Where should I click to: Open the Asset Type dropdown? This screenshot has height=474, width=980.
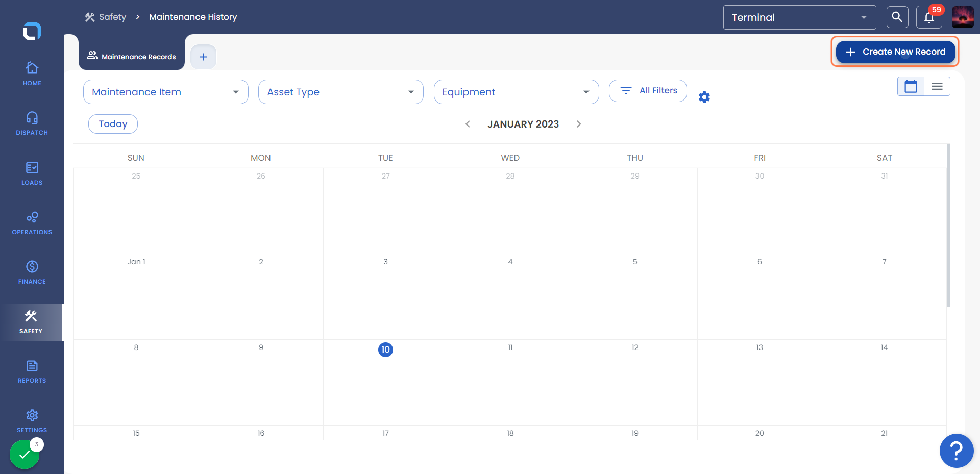click(341, 92)
